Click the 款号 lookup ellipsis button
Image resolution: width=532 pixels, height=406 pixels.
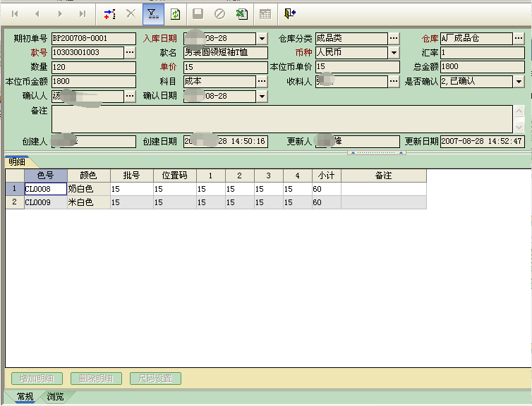click(129, 53)
